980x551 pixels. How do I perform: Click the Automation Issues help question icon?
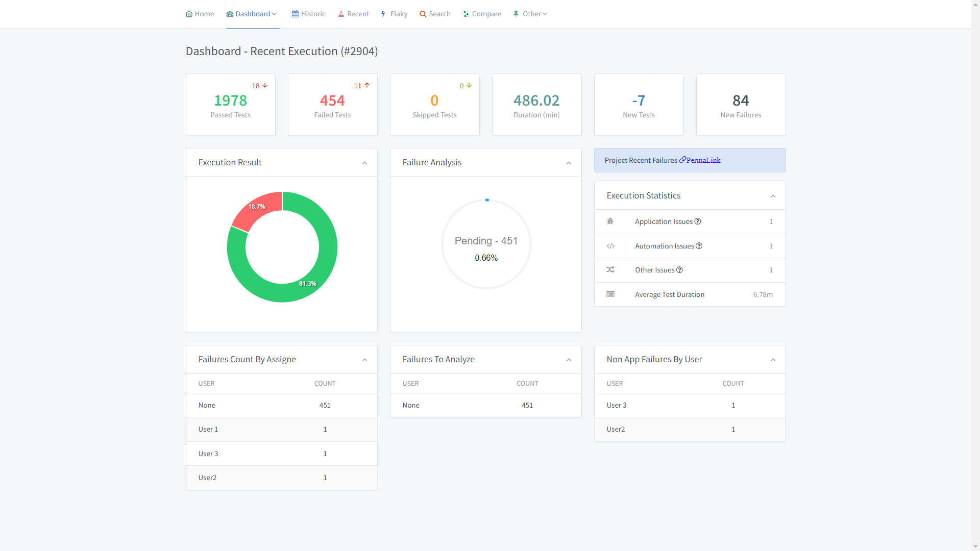[x=699, y=246]
